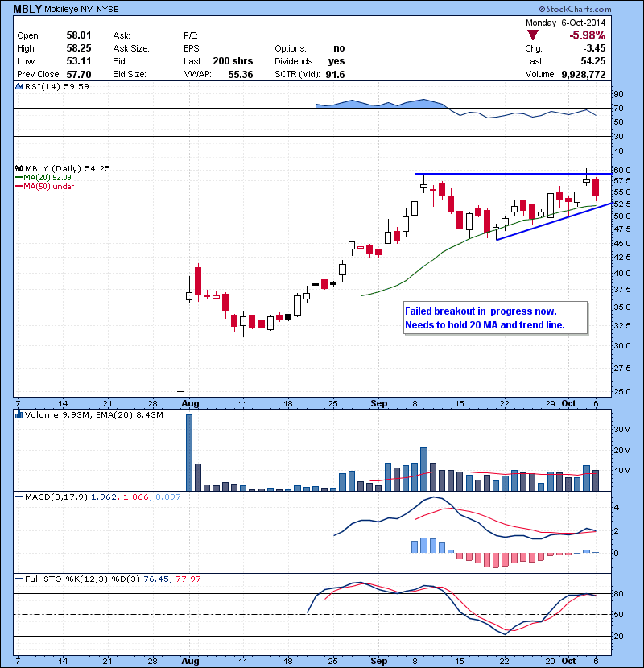The width and height of the screenshot is (644, 668).
Task: Click the blue horizontal resistance line
Action: pos(513,174)
